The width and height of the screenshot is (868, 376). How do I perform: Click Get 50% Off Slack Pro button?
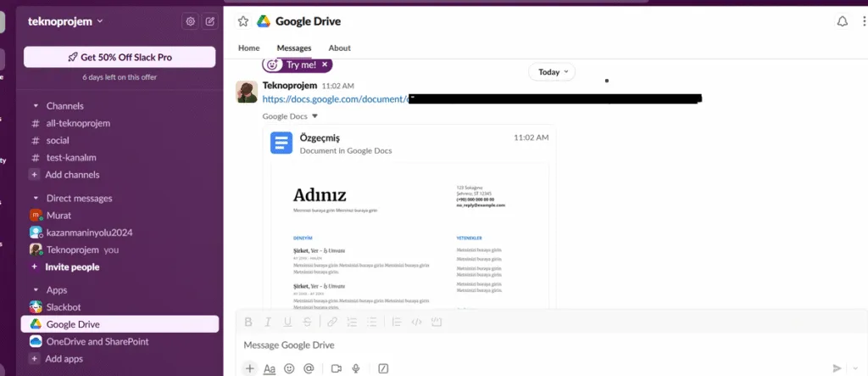(x=120, y=57)
